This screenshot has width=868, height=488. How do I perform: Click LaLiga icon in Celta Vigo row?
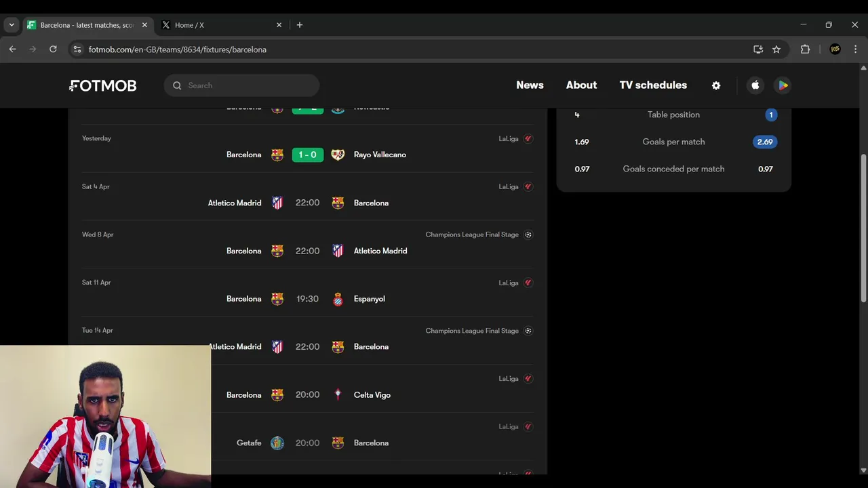tap(528, 379)
